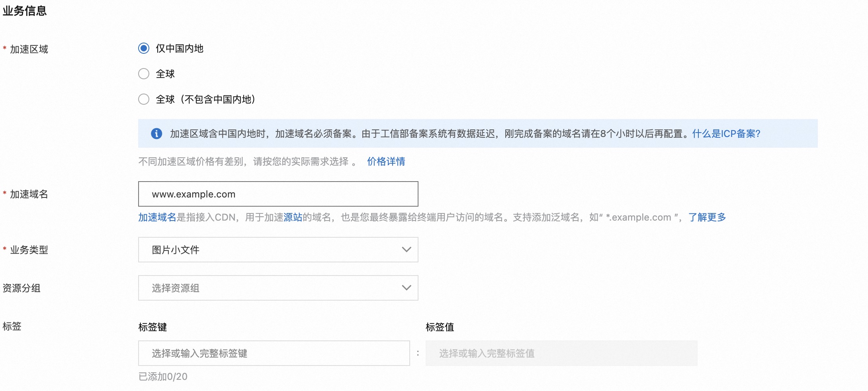This screenshot has width=868, height=391.
Task: Select the 仅中国内地 radio option
Action: coord(144,48)
